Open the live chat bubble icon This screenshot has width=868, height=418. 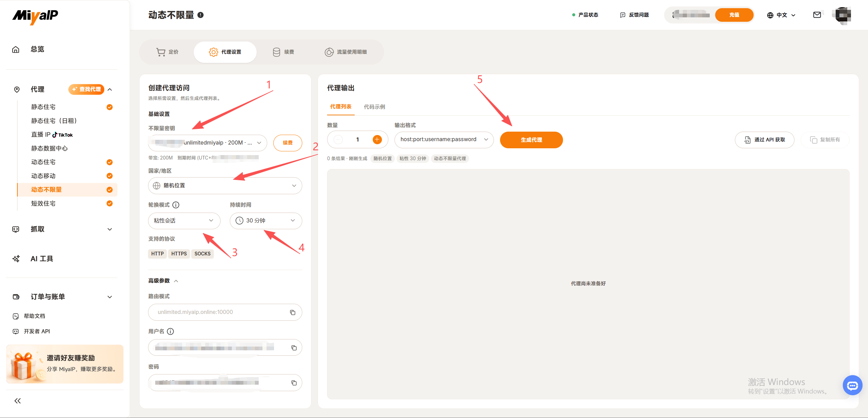(852, 385)
